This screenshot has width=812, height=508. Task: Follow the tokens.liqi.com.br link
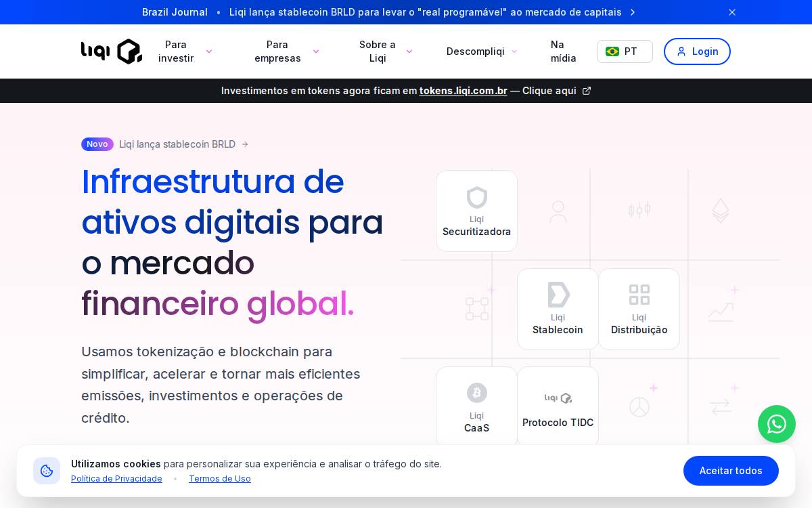463,91
